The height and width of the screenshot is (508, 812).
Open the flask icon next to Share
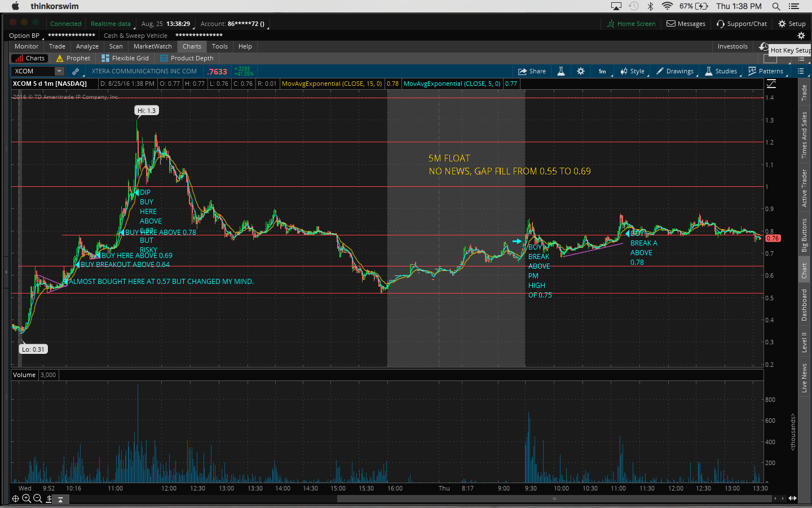click(x=561, y=71)
